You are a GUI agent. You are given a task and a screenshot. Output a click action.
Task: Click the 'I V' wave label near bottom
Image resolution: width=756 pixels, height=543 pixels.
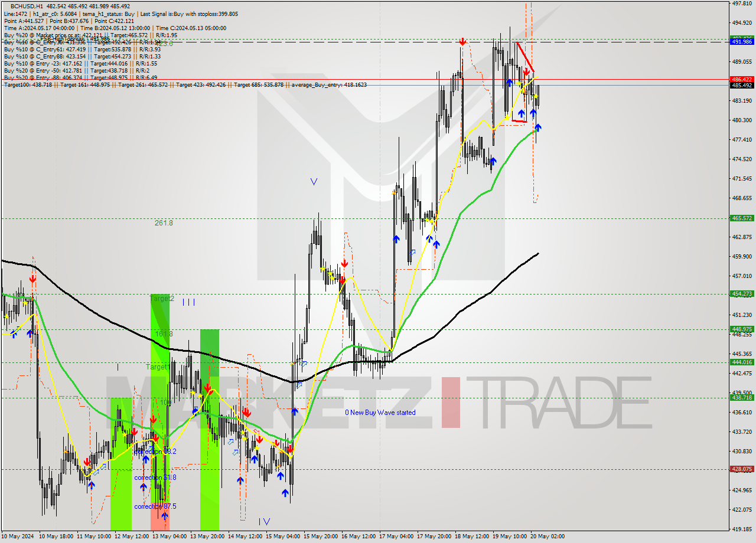pos(264,522)
